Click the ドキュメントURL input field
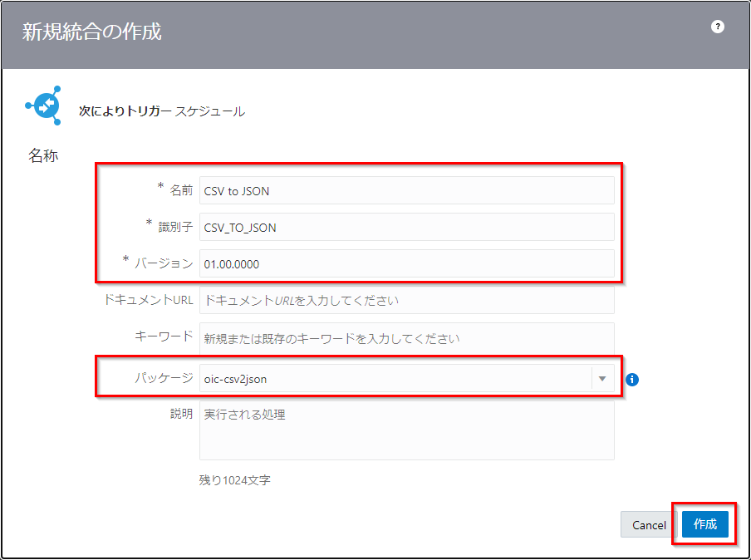 pos(406,300)
